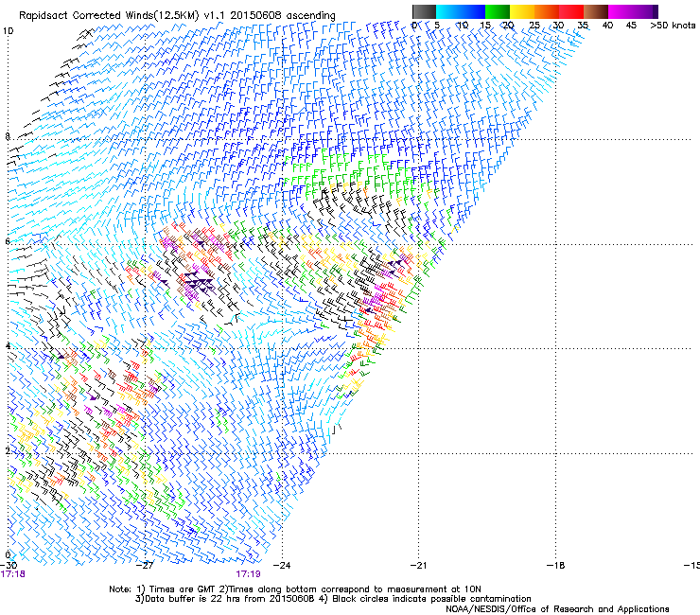Click the 'NOAA/NESDIS/Office of Research and Applications' credit
This screenshot has height=615, width=700.
(x=557, y=609)
